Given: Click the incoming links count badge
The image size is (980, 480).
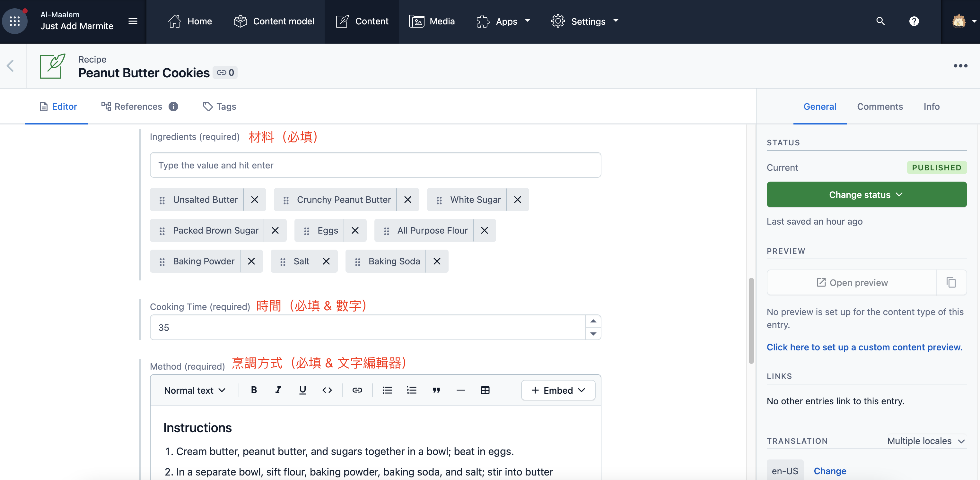Looking at the screenshot, I should (x=225, y=73).
